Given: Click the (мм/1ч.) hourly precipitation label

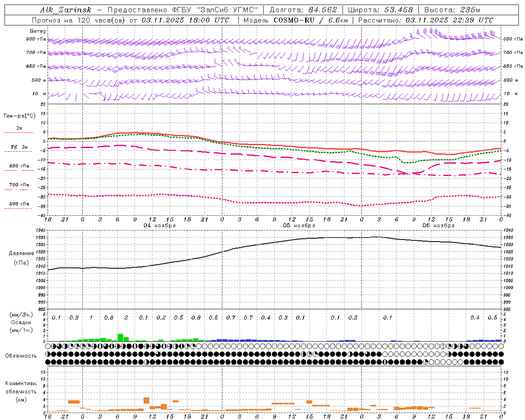Looking at the screenshot, I should [21, 330].
